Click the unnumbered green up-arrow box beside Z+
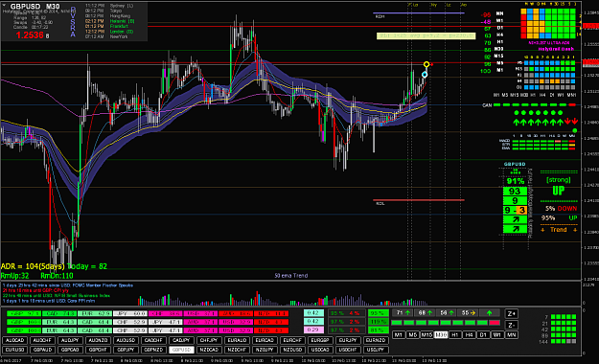The height and width of the screenshot is (364, 599). [x=490, y=313]
